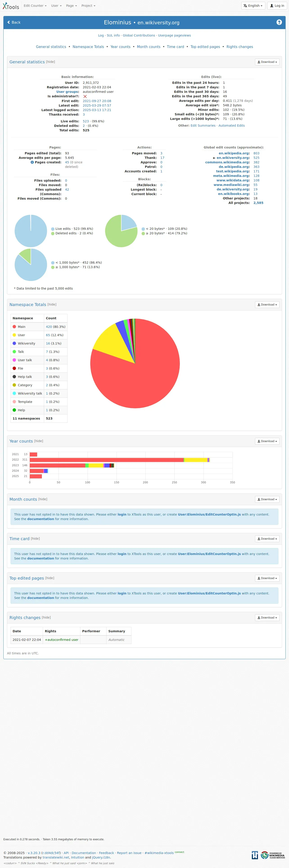The image size is (289, 868).
Task: Click the 2022 bar in Year counts
Action: click(x=120, y=460)
